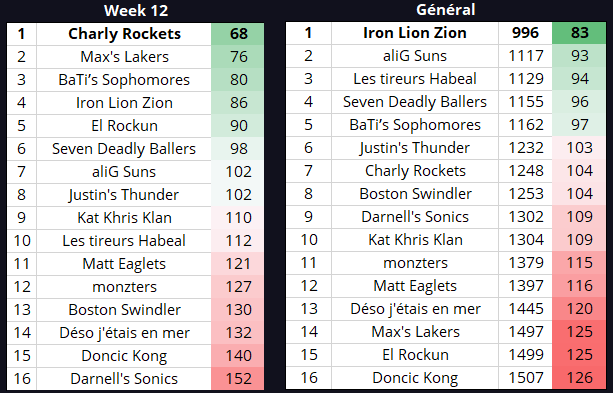Click Kat Khris Klan in Week 12
The image size is (613, 393).
pyautogui.click(x=124, y=218)
